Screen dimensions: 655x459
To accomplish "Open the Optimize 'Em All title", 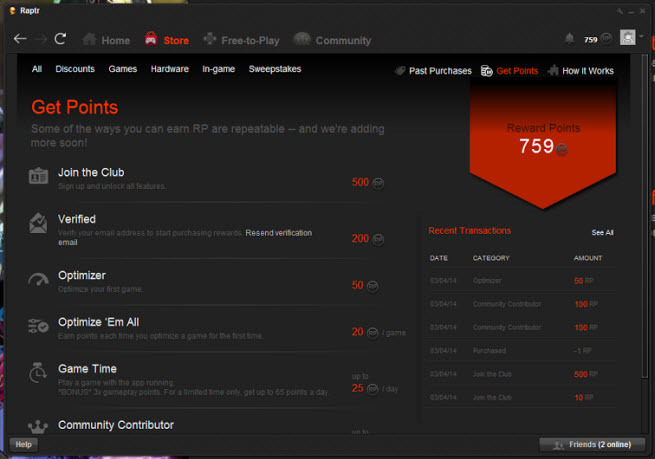I will (99, 322).
